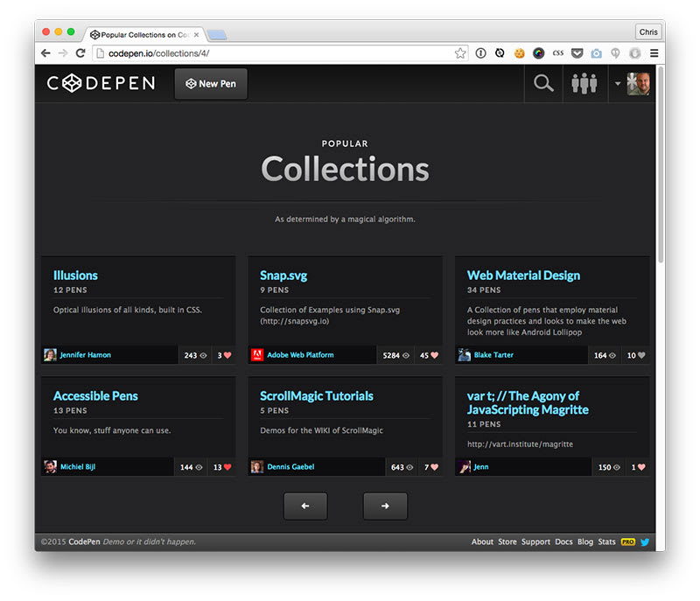Click the camera screenshot extension icon
This screenshot has width=700, height=601.
click(597, 52)
